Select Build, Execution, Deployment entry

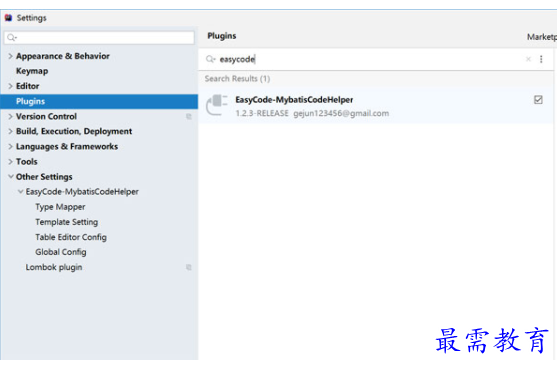74,131
